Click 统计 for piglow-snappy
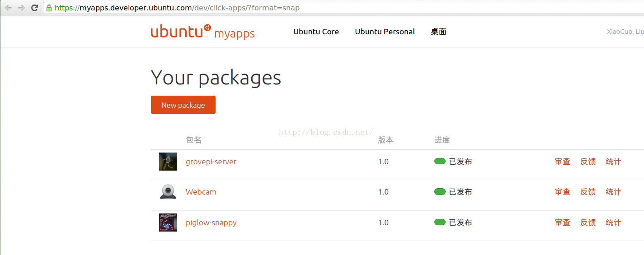 click(613, 223)
